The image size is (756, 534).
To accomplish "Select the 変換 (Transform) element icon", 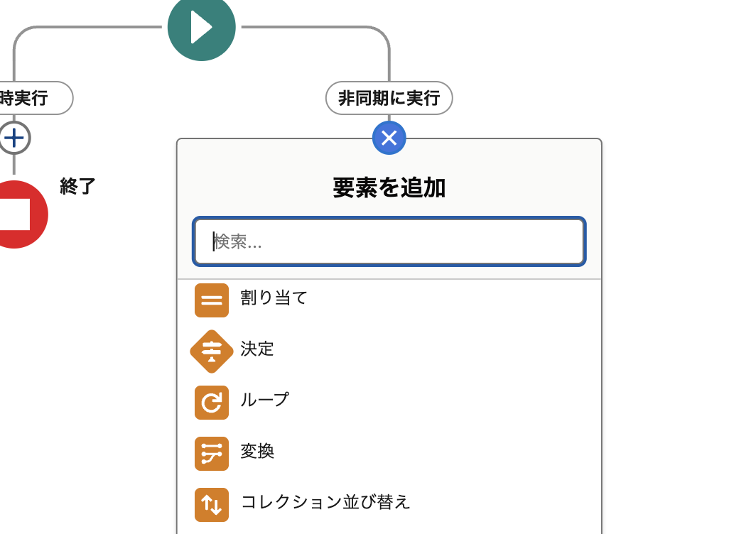I will click(211, 454).
